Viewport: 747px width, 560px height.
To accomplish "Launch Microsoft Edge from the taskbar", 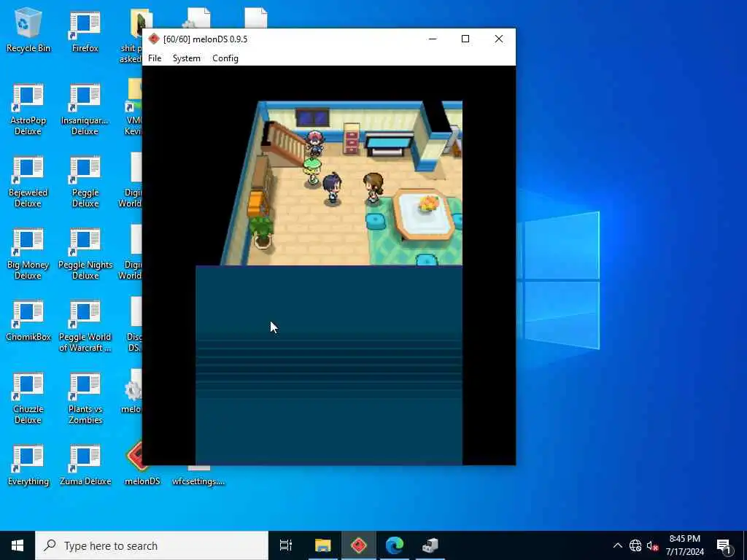I will click(395, 545).
